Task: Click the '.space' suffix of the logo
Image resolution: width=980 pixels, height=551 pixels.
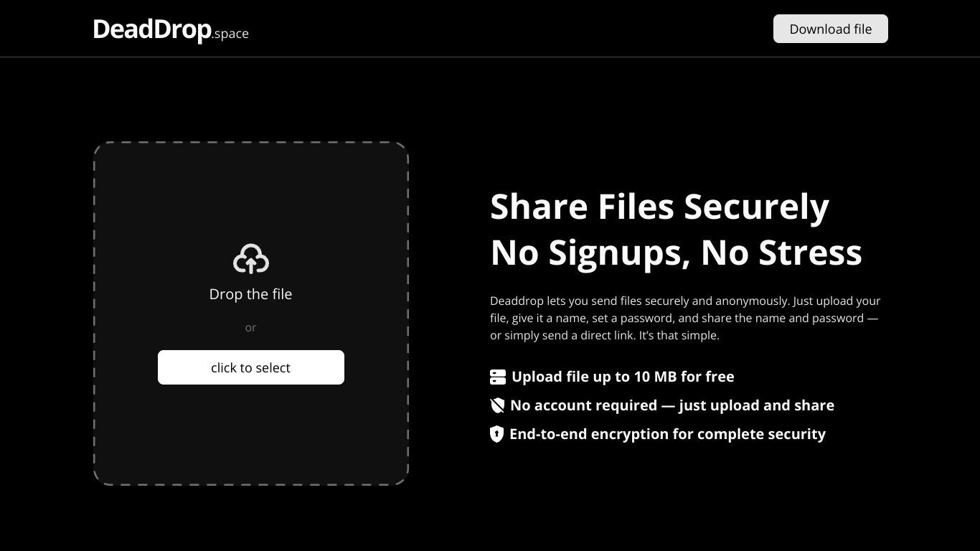Action: pos(230,34)
